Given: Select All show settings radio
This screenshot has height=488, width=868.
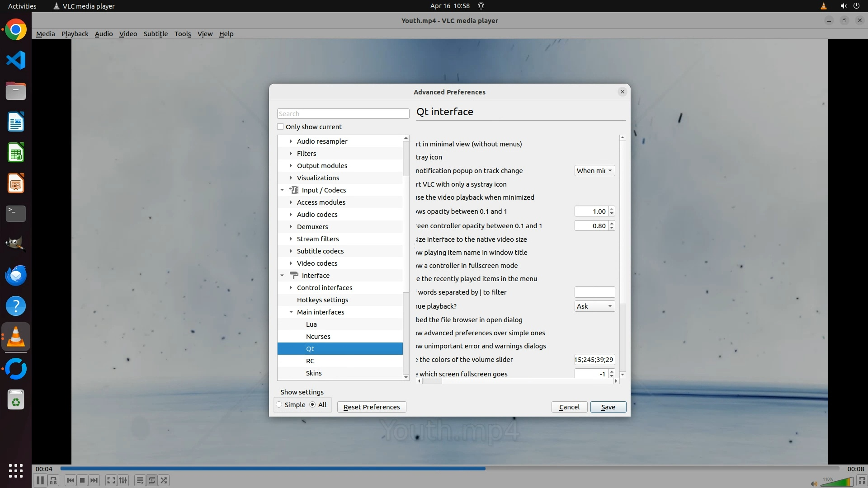Looking at the screenshot, I should pyautogui.click(x=312, y=405).
